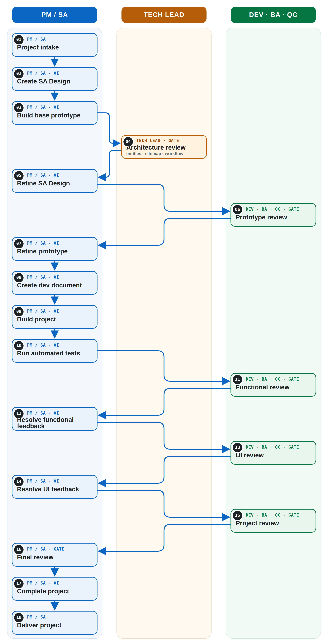Screen dimensions: 328x644
Task: Click the Run automated tests card
Action: tap(55, 351)
